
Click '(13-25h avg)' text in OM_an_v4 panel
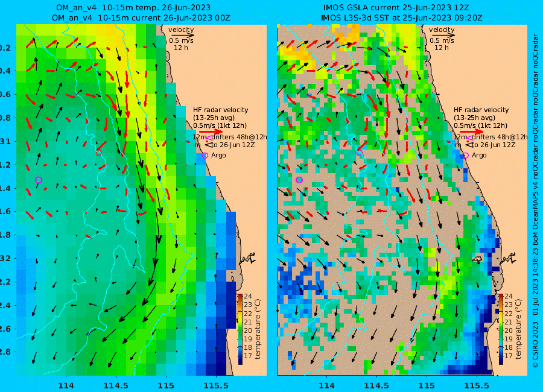coord(214,118)
